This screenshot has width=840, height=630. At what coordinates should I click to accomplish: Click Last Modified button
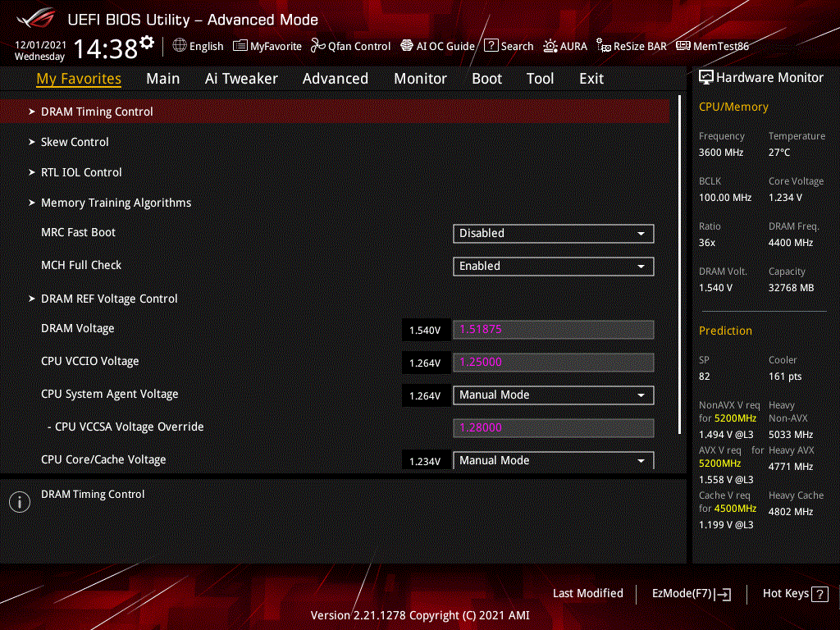[x=587, y=594]
